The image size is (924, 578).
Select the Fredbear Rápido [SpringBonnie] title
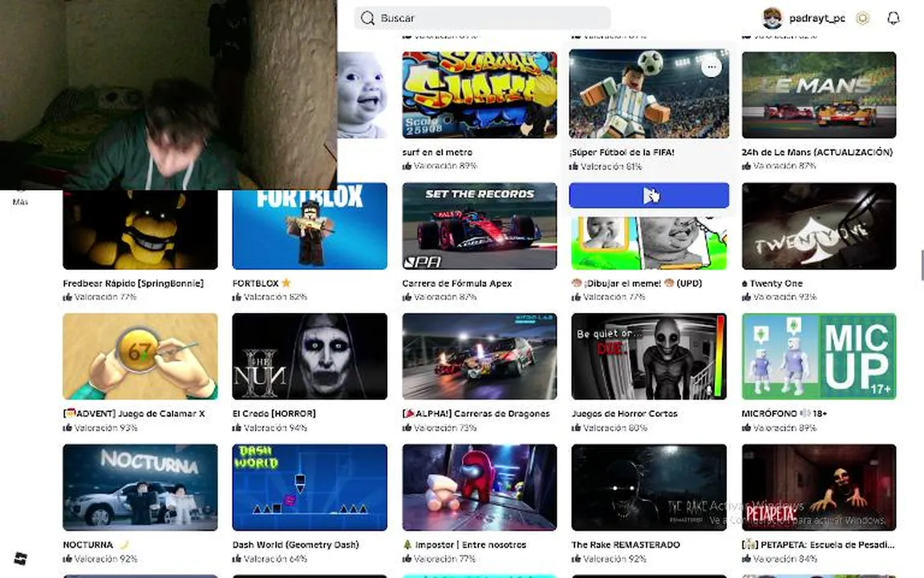tap(133, 283)
